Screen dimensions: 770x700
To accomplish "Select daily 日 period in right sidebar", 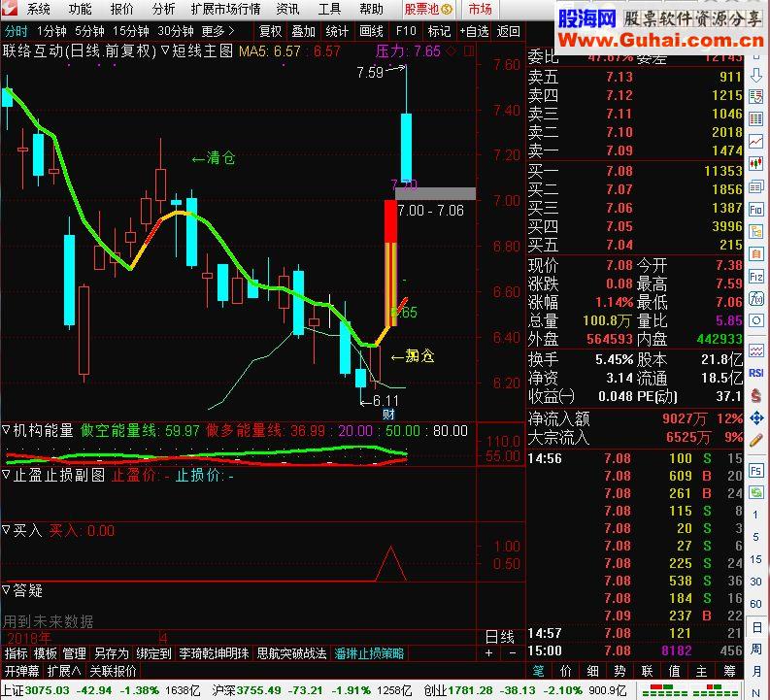I will click(756, 627).
